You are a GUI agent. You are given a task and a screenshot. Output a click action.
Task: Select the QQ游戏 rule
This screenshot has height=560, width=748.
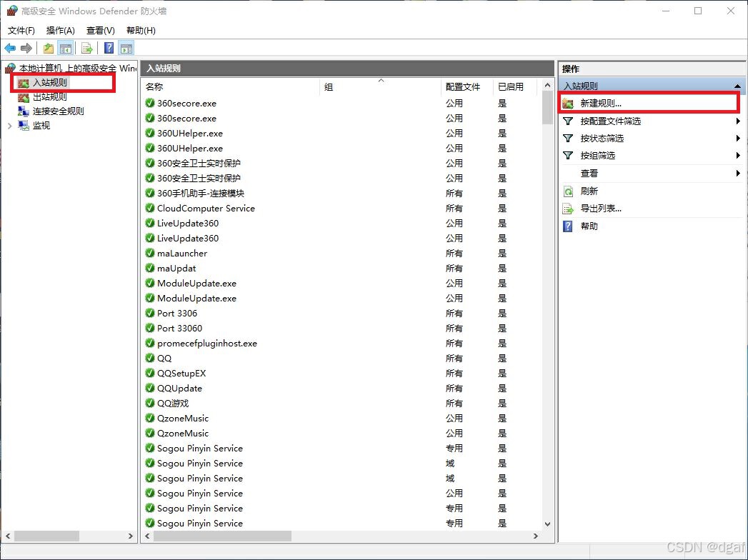tap(173, 404)
